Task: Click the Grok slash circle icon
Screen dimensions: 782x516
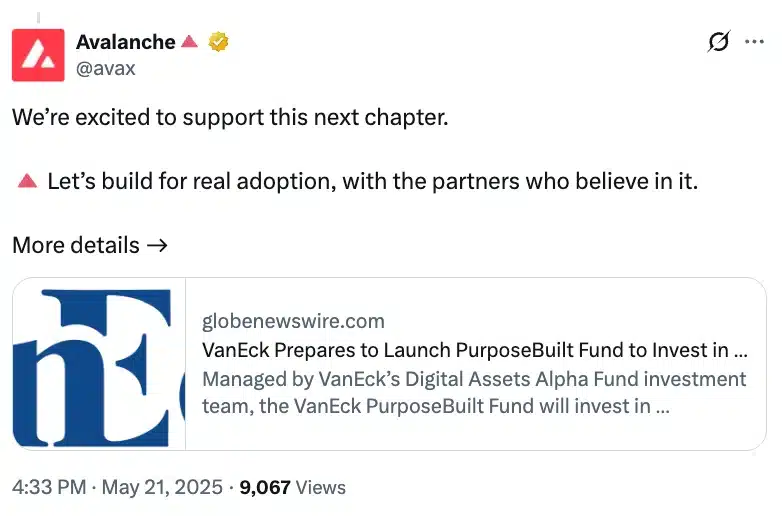Action: (x=719, y=41)
